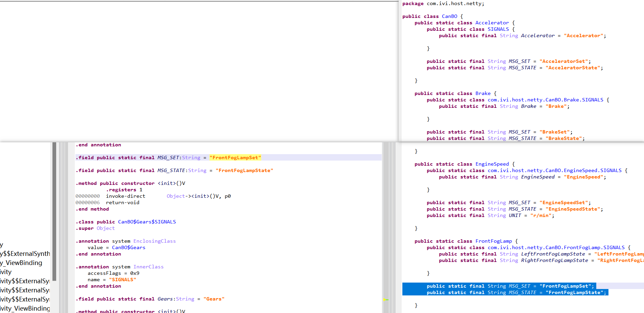Click the InnerClass annotation reference

point(149,267)
